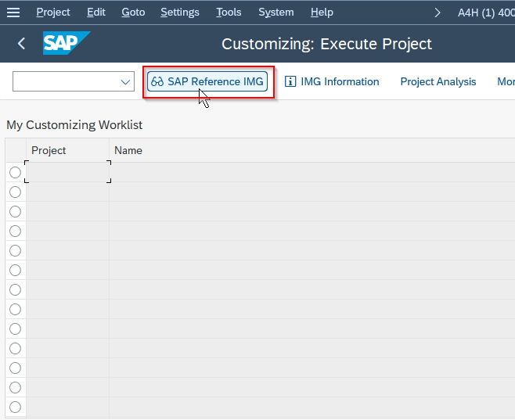515x420 pixels.
Task: Click the IMG Information info icon
Action: pyautogui.click(x=290, y=81)
